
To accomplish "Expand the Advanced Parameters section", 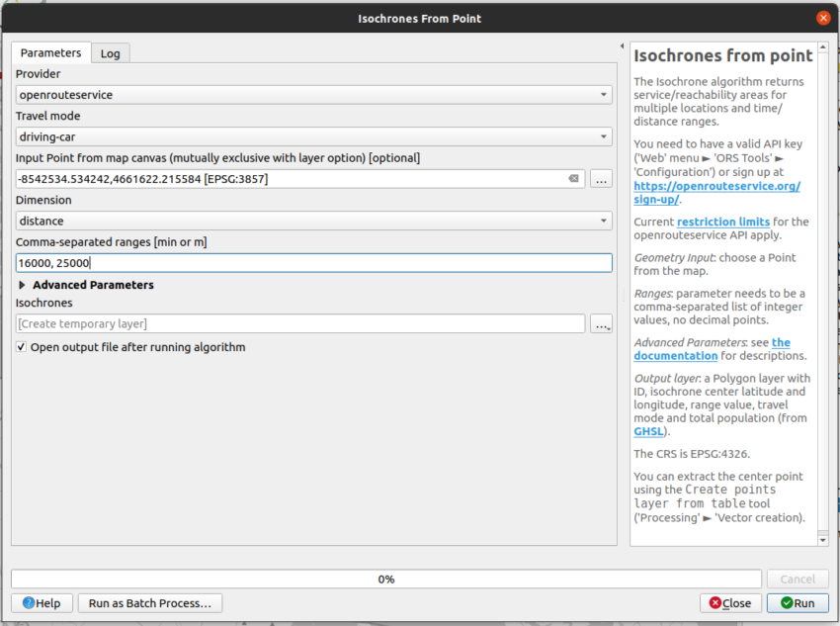I will coord(23,285).
